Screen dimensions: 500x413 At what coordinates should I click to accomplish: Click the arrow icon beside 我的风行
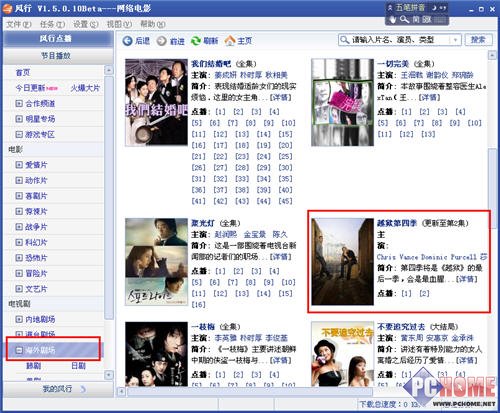click(x=83, y=389)
